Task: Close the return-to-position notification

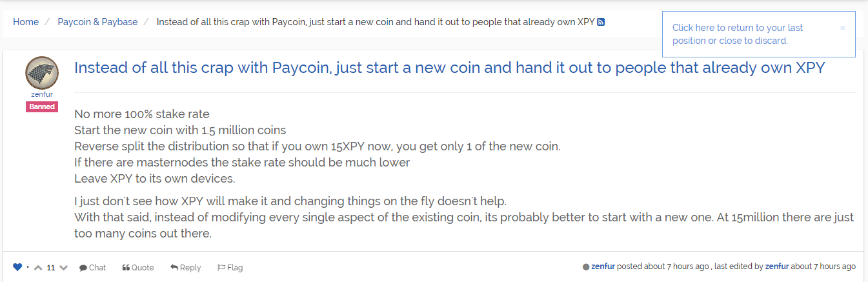Action: point(842,28)
